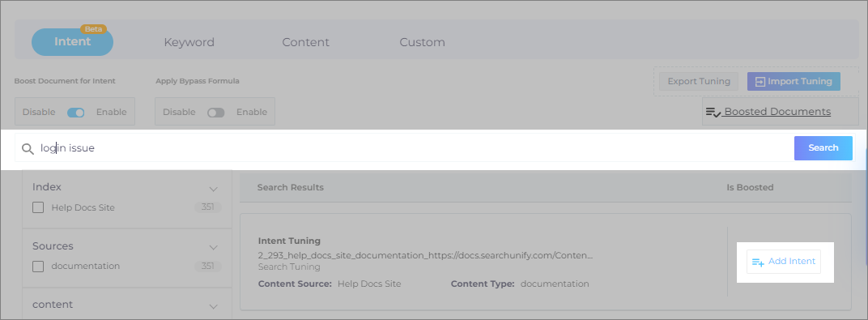Click the Boosted Documents list icon

coord(713,113)
